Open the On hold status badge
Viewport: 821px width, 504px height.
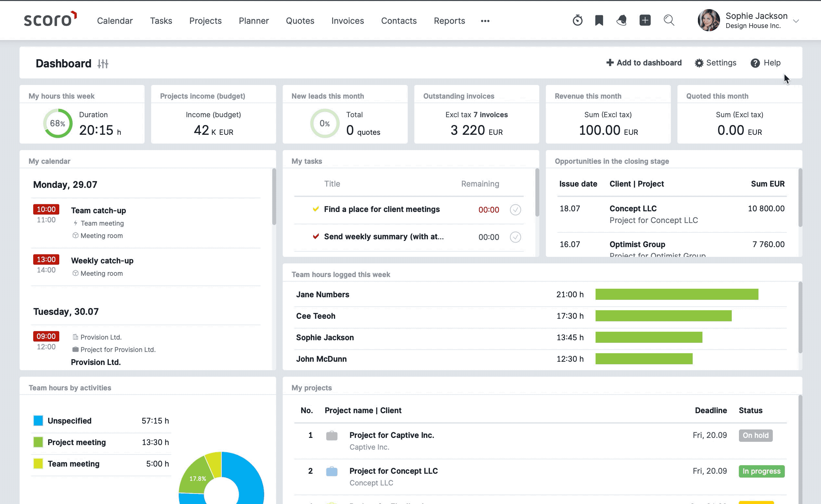[755, 435]
